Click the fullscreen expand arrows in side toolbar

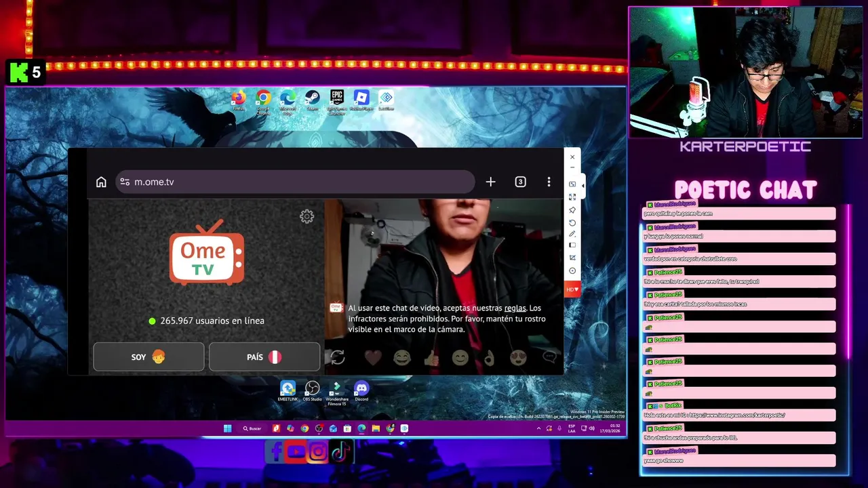[572, 197]
